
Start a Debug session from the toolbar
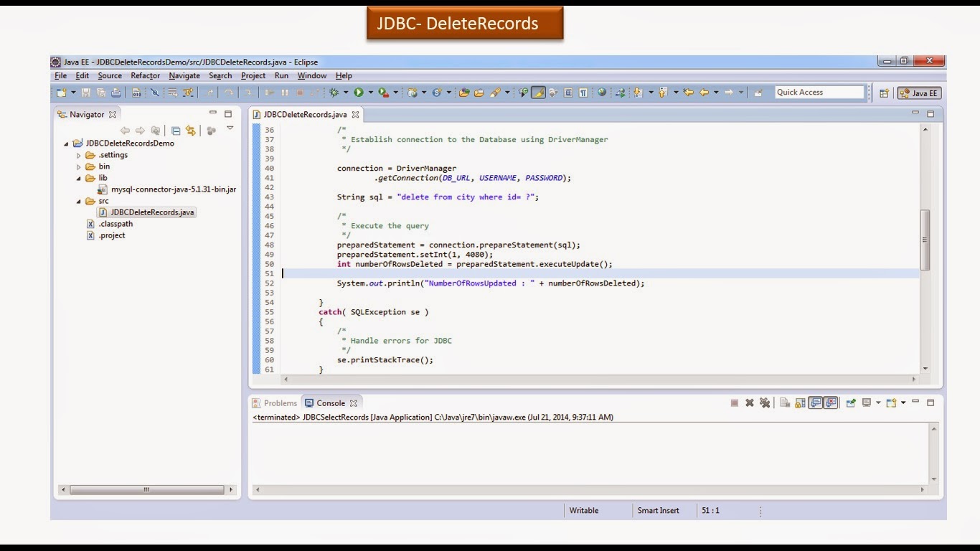coord(334,93)
